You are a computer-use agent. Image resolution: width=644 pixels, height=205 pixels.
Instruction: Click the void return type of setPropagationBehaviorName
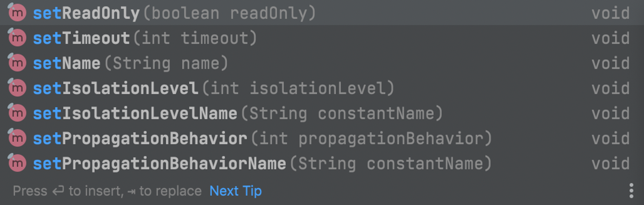click(611, 164)
